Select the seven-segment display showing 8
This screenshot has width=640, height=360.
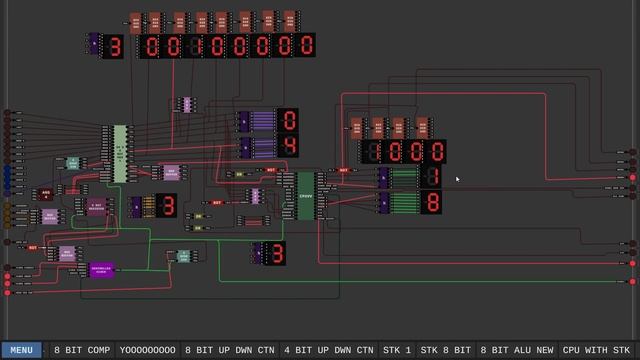[431, 203]
